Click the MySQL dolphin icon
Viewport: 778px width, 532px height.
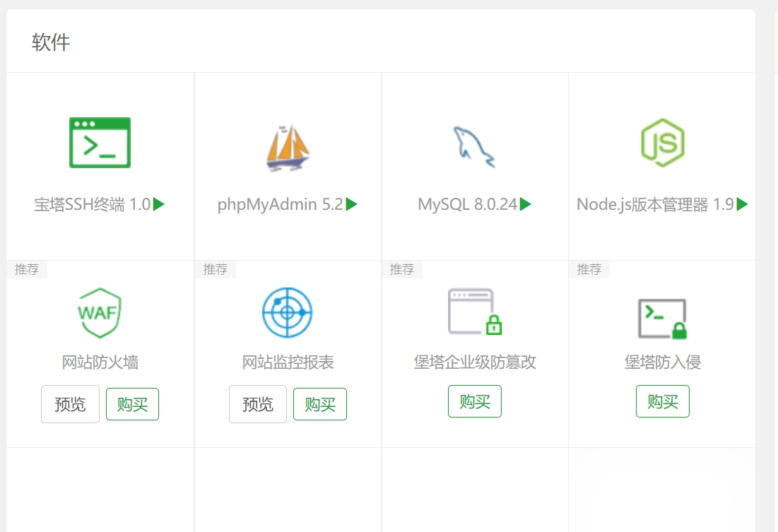(x=474, y=148)
